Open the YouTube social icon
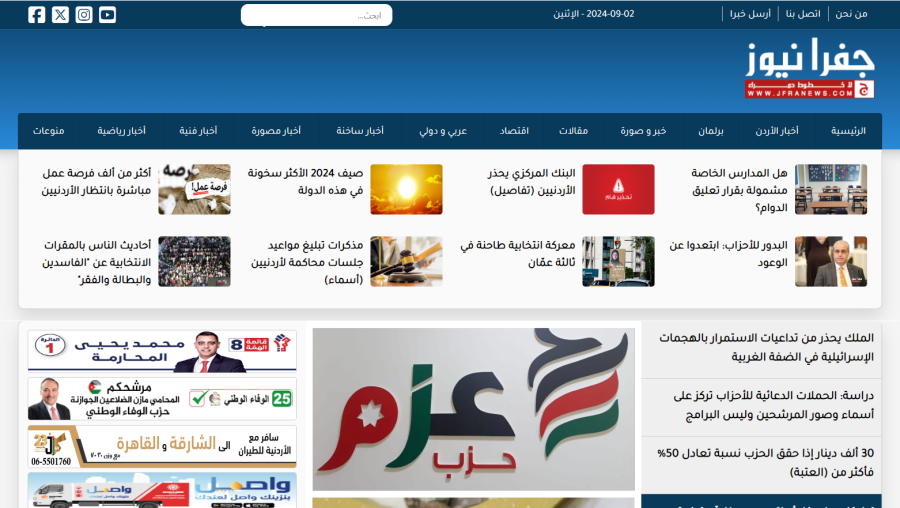The width and height of the screenshot is (900, 508). tap(107, 14)
